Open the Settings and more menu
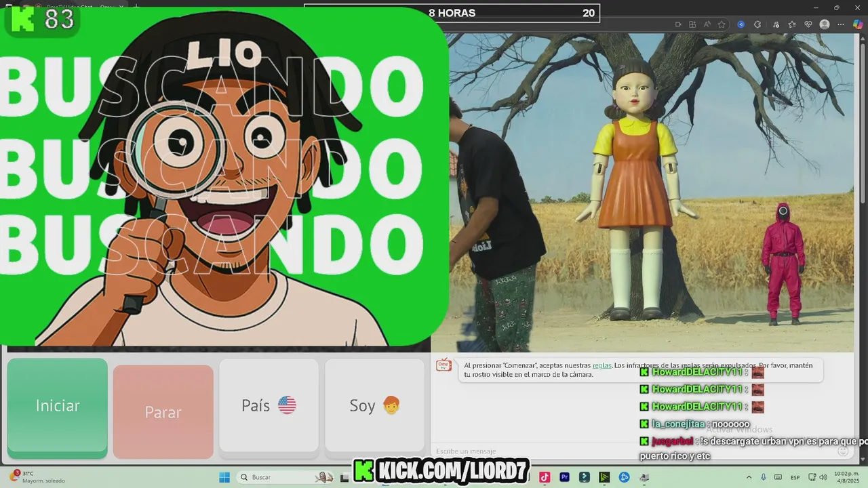Image resolution: width=868 pixels, height=488 pixels. (x=842, y=24)
